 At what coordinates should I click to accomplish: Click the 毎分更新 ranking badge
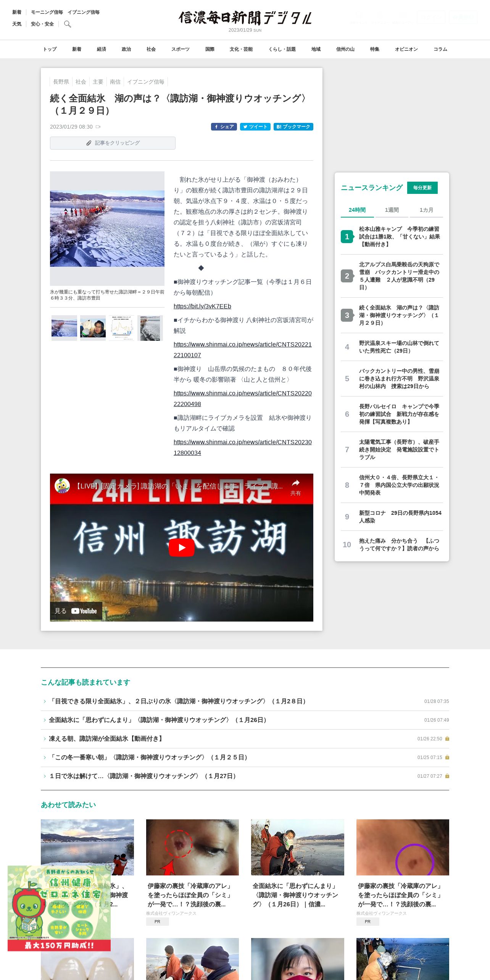pyautogui.click(x=422, y=188)
